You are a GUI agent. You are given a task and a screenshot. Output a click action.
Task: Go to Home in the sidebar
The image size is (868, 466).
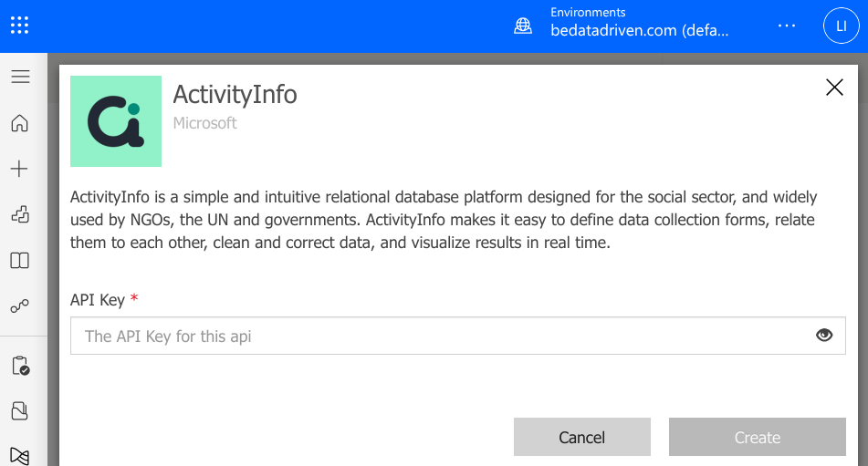pos(19,123)
